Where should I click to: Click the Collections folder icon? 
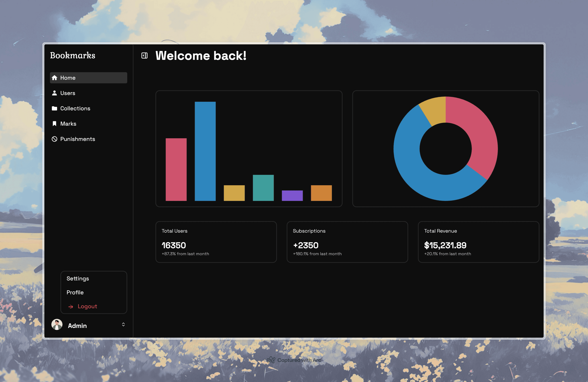[54, 108]
